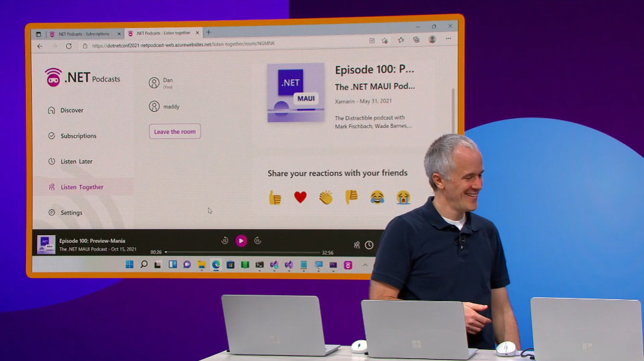Viewport: 644px width, 361px height.
Task: View site information lock icon
Action: pos(85,46)
